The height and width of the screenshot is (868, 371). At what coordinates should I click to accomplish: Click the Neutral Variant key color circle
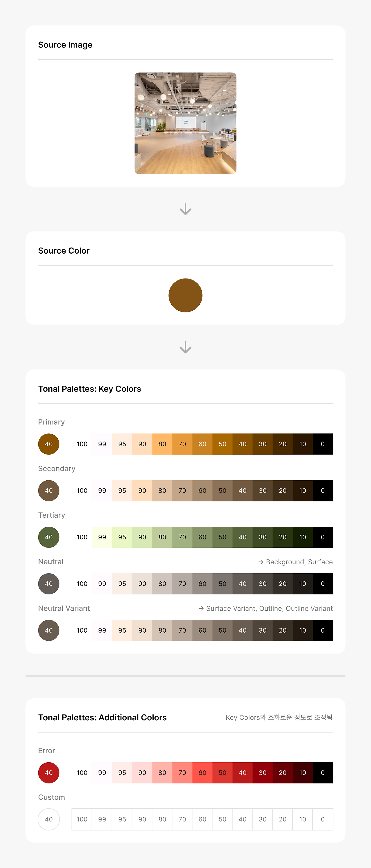(49, 630)
